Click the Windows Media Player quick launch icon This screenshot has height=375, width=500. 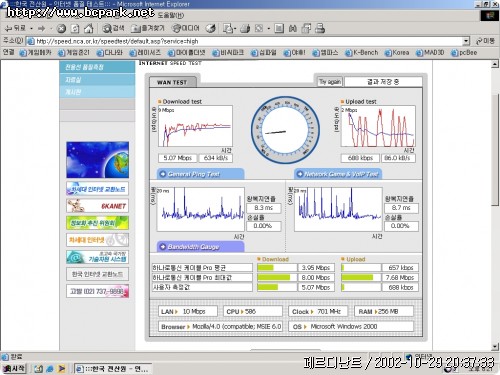pyautogui.click(x=62, y=369)
